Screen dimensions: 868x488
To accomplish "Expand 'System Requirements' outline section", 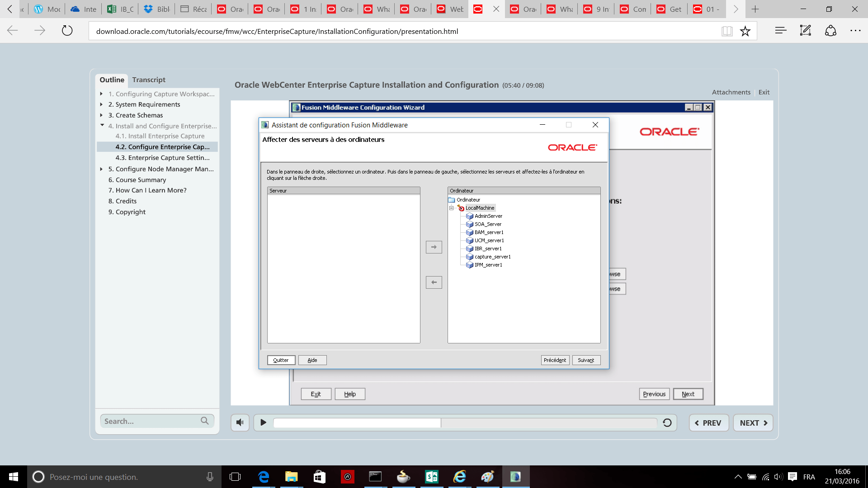I will point(102,104).
